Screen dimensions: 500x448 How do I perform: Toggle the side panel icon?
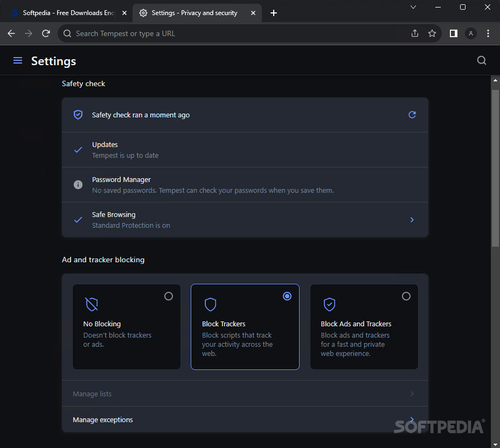tap(454, 33)
